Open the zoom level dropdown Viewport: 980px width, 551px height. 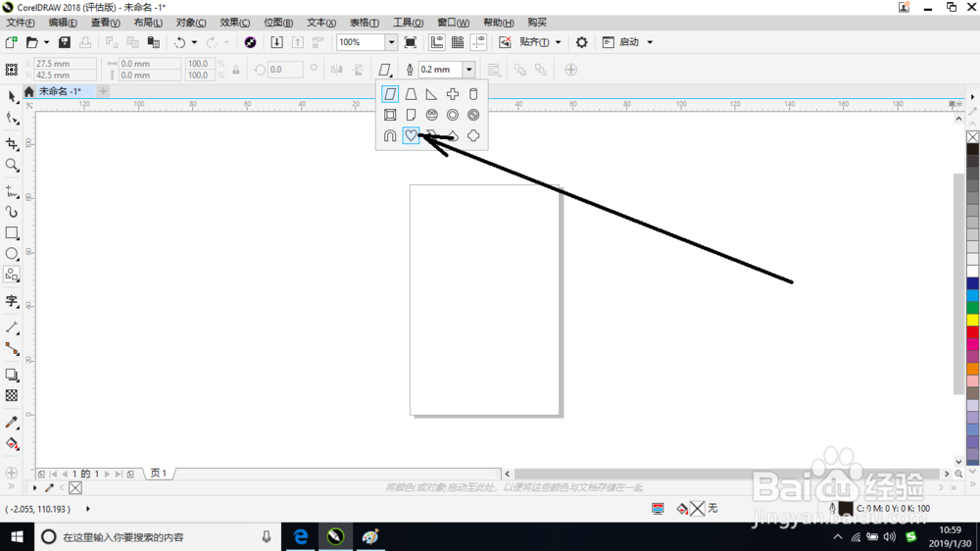point(391,42)
